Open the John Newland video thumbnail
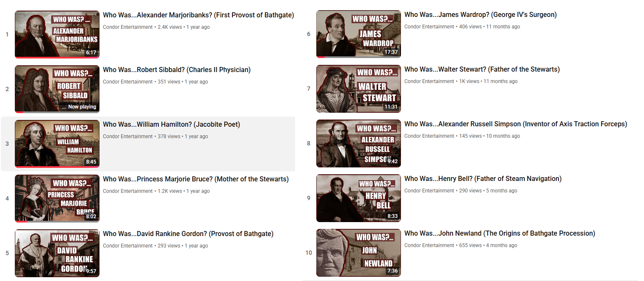The width and height of the screenshot is (644, 281). 359,253
